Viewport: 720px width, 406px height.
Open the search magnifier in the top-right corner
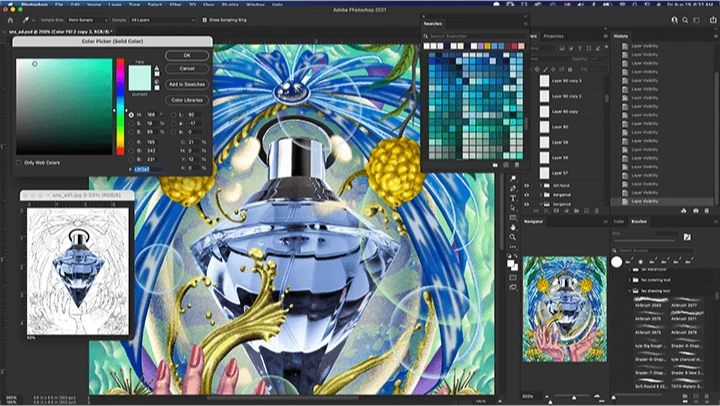pos(685,20)
